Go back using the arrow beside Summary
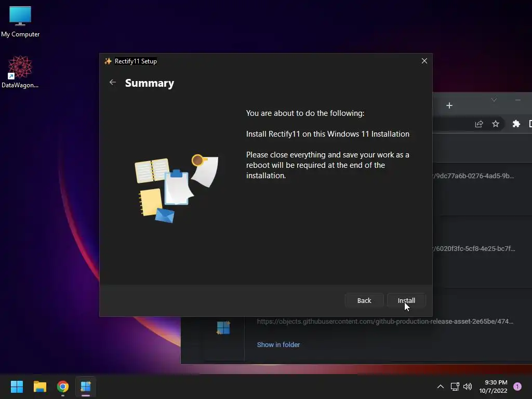The height and width of the screenshot is (399, 532). point(113,83)
